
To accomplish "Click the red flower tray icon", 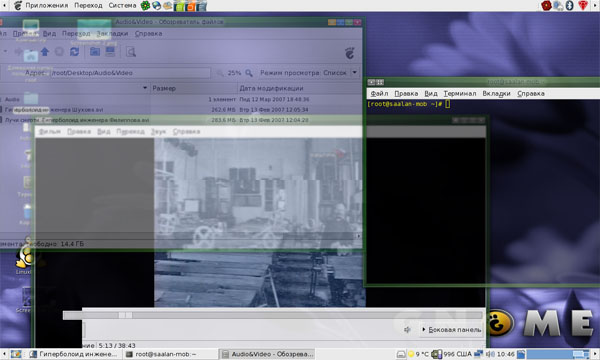I will [x=546, y=5].
